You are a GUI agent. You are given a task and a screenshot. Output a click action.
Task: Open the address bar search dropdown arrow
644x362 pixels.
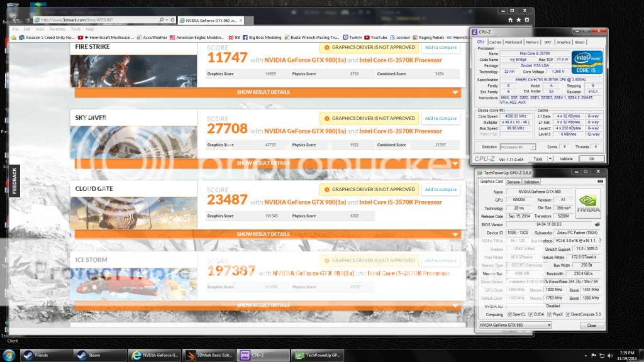[167, 19]
